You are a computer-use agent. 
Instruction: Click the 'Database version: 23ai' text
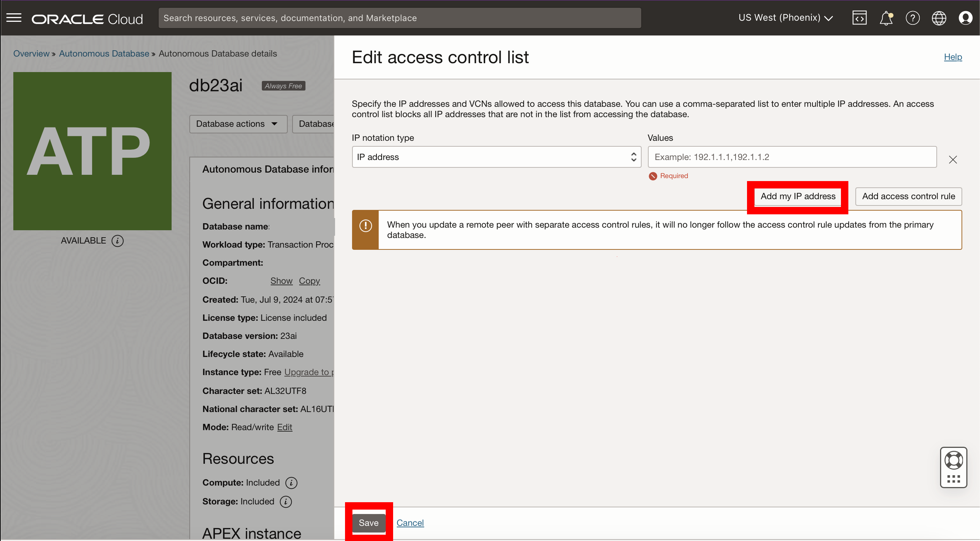(x=250, y=336)
